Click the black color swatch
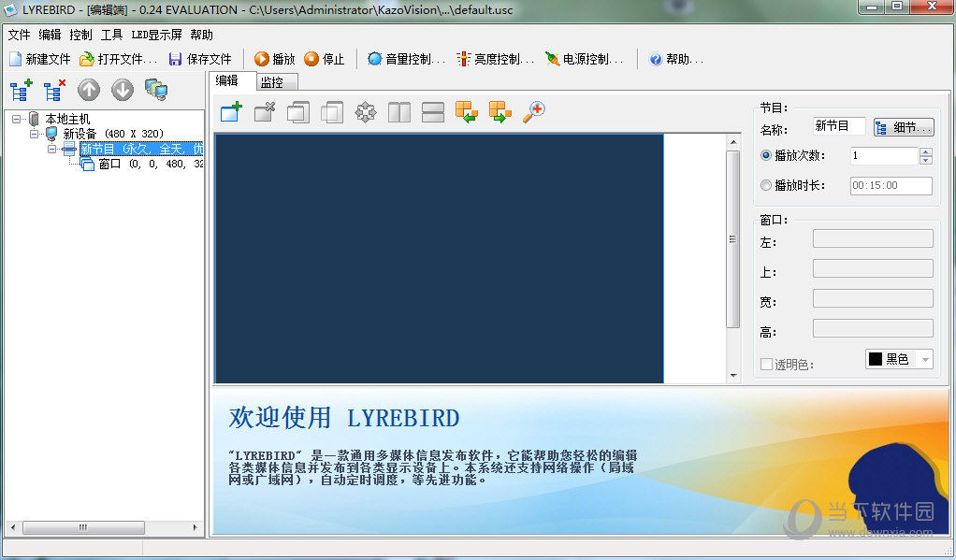Image resolution: width=956 pixels, height=560 pixels. pyautogui.click(x=876, y=359)
